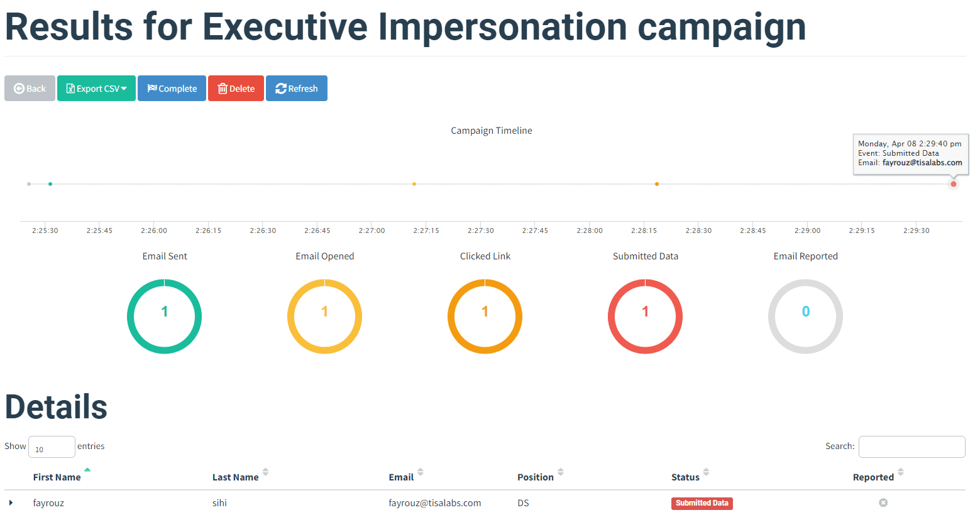Screen dimensions: 980x515
Task: Click the Submitted Data status badge
Action: click(x=702, y=503)
